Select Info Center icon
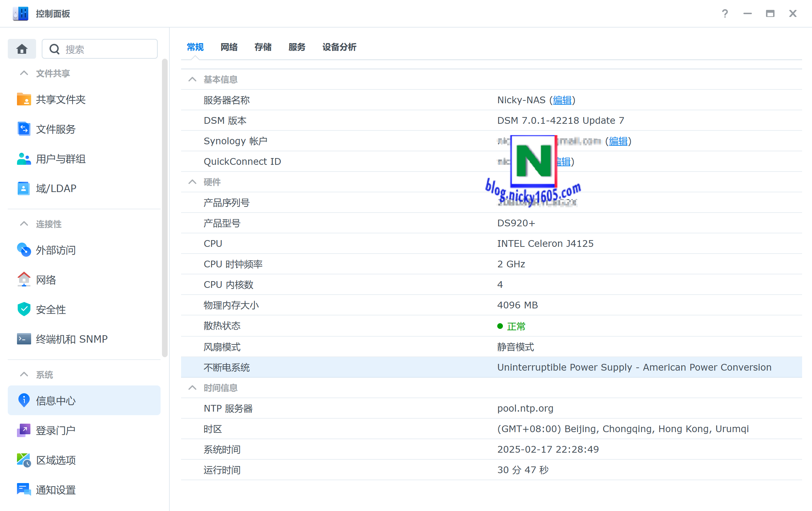 click(x=24, y=401)
